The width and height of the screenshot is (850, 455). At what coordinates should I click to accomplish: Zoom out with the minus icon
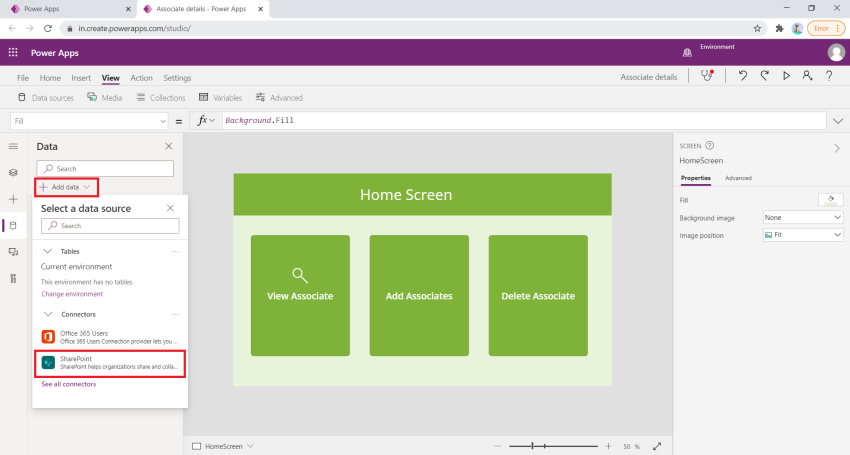(498, 446)
